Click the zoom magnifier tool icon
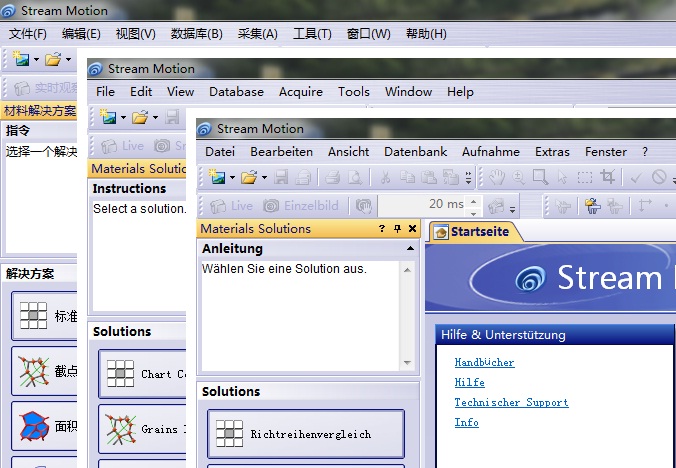Screen dimensions: 676x468 click(x=519, y=177)
